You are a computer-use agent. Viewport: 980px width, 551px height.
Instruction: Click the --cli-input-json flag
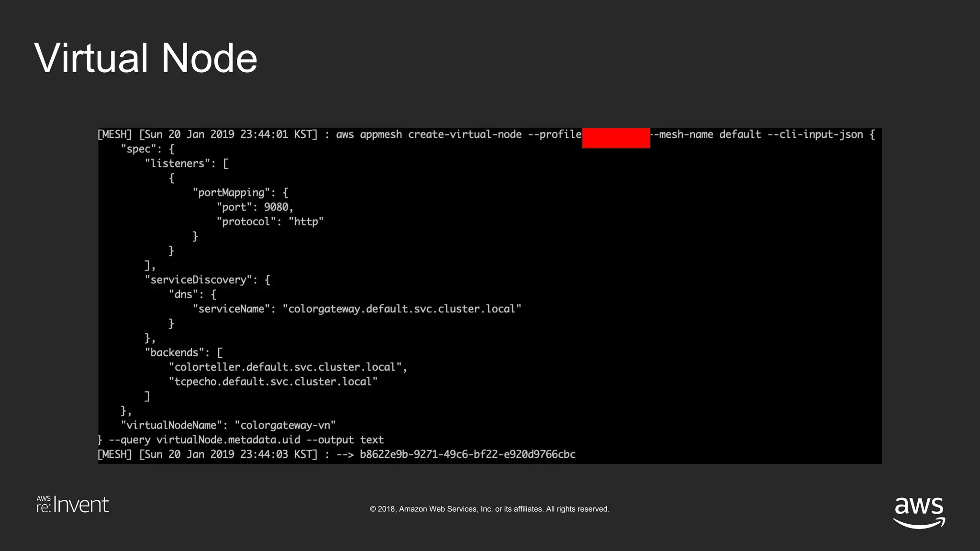coord(815,134)
